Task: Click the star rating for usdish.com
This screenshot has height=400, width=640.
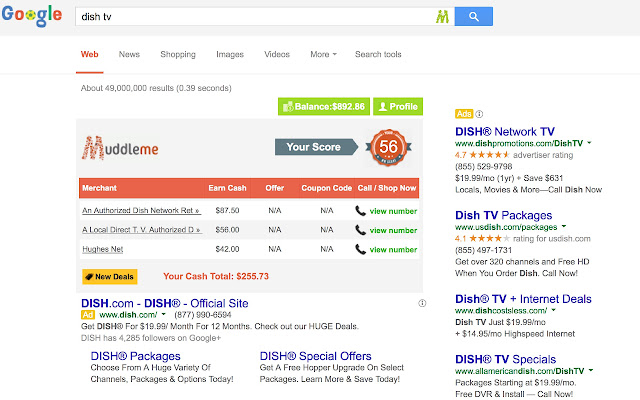Action: 489,238
